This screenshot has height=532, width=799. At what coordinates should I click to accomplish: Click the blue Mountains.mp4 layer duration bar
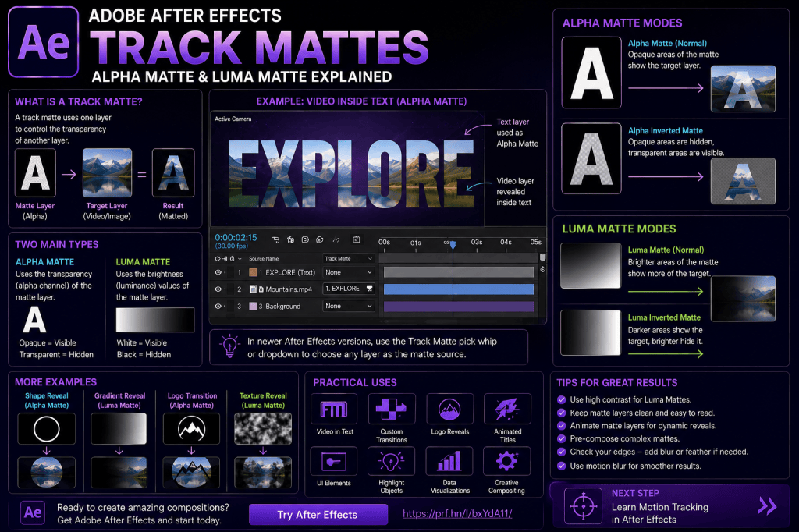click(x=459, y=289)
